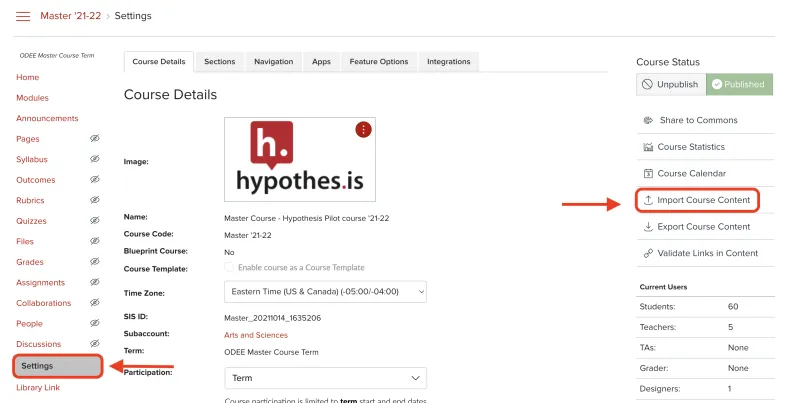This screenshot has width=800, height=403.
Task: Open Library Link in course navigation
Action: [38, 388]
